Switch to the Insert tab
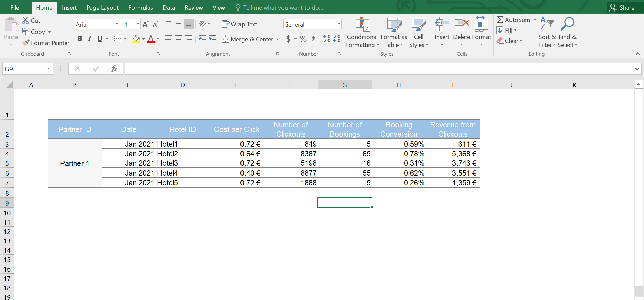This screenshot has width=644, height=300. pyautogui.click(x=69, y=7)
